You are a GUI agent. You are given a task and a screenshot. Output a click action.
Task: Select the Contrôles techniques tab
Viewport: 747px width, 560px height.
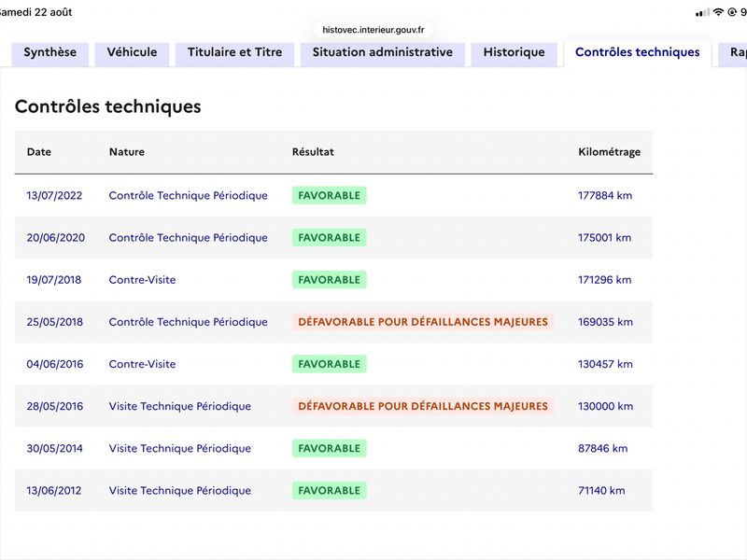pyautogui.click(x=638, y=52)
